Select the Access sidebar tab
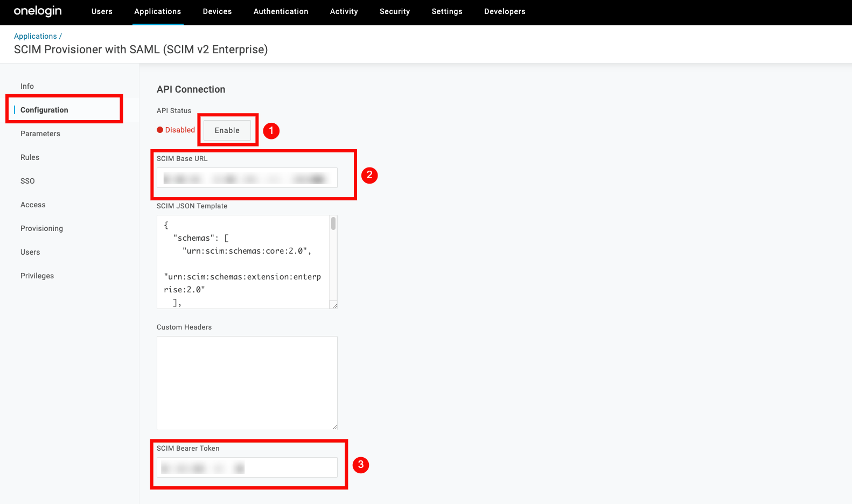The image size is (852, 504). pos(33,205)
